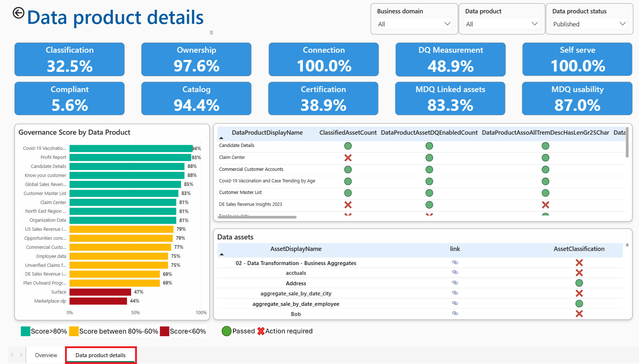Open the Data product status dropdown
The height and width of the screenshot is (364, 639).
click(589, 24)
